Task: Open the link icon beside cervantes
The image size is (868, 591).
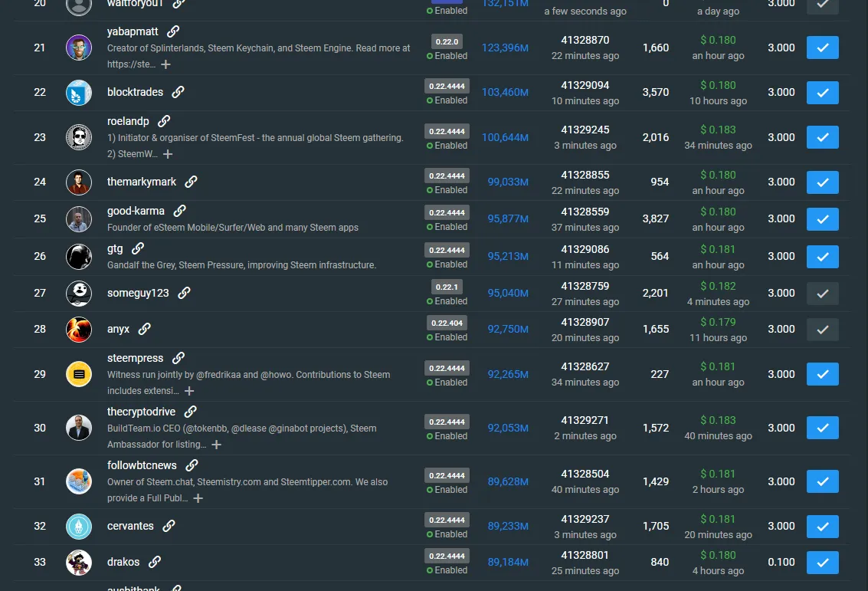Action: (169, 526)
